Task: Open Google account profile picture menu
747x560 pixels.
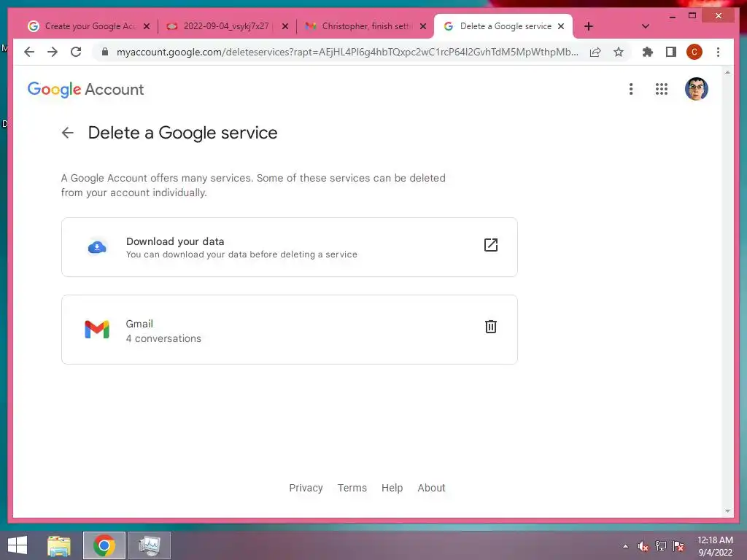Action: 696,89
